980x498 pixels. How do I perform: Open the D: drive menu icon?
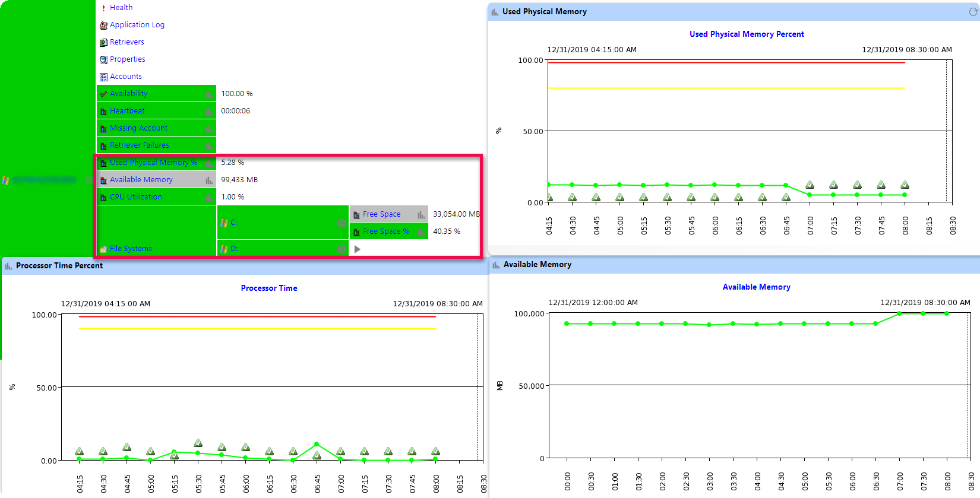tap(342, 249)
